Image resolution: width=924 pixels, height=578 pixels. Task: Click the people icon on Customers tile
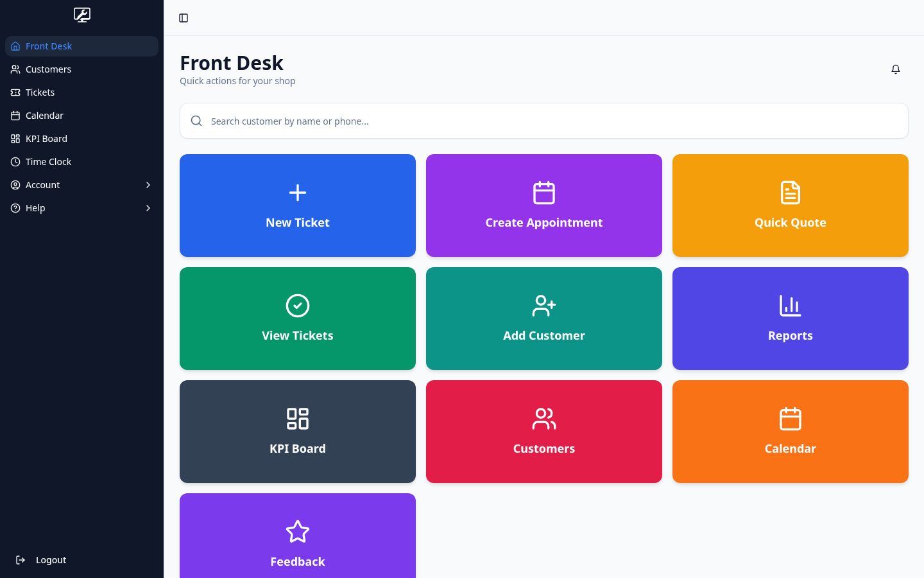[544, 419]
